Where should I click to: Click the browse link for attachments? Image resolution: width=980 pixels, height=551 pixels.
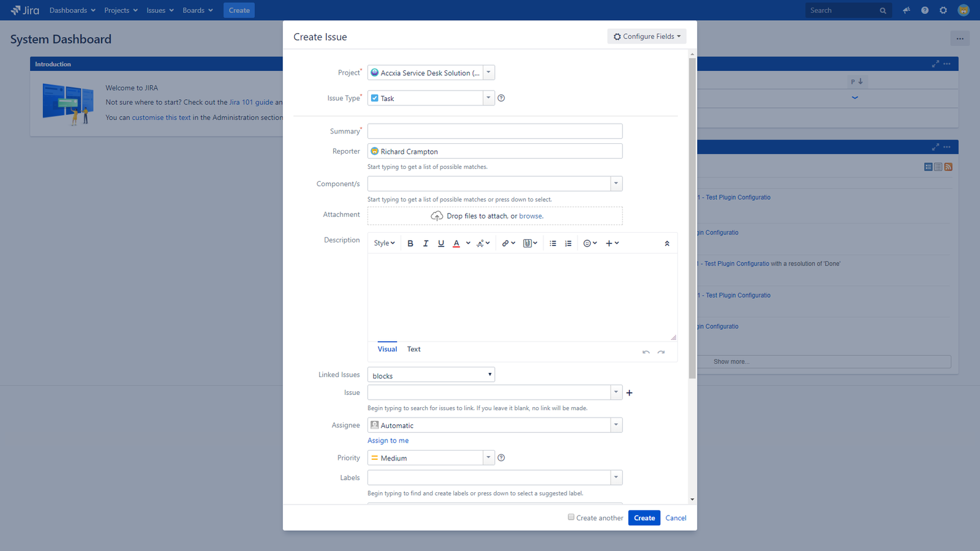point(530,216)
